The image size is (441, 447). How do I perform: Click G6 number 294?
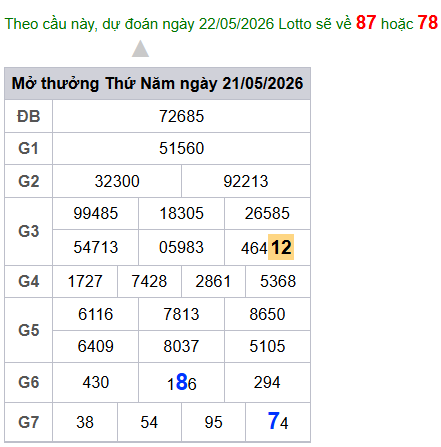tap(267, 382)
